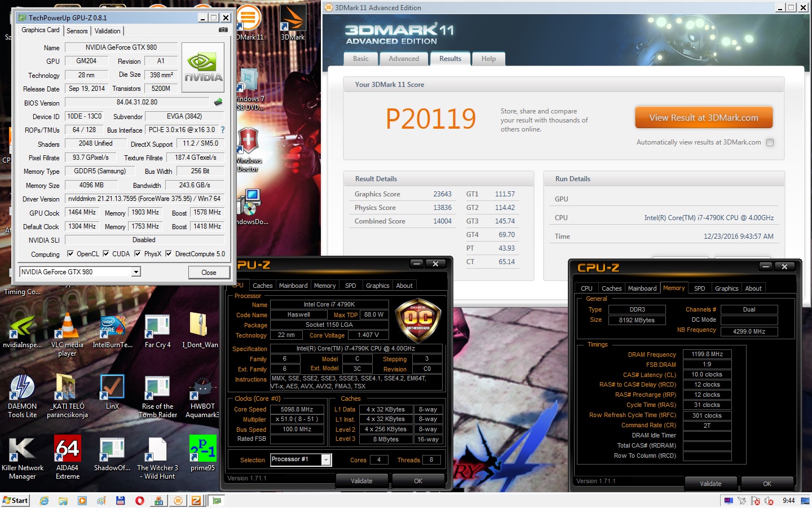The width and height of the screenshot is (812, 508).
Task: Click the Core Speed 5098.8 MHz value
Action: click(297, 409)
